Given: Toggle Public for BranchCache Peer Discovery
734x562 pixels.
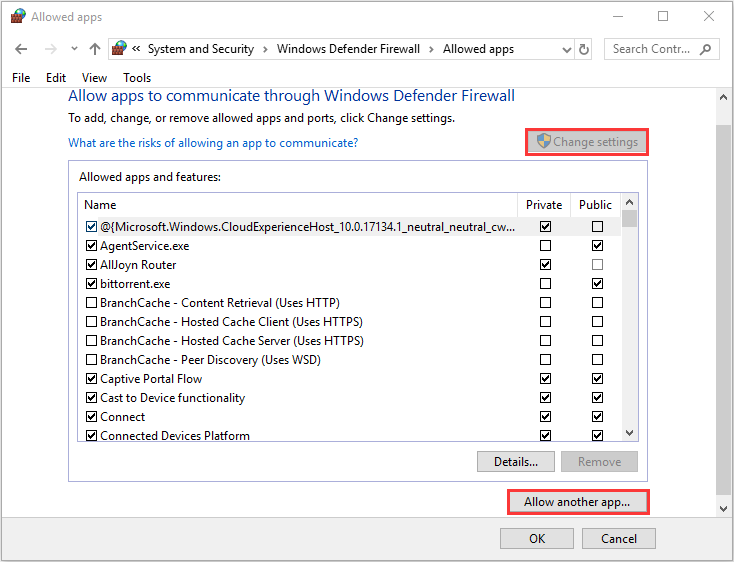Looking at the screenshot, I should click(x=597, y=360).
